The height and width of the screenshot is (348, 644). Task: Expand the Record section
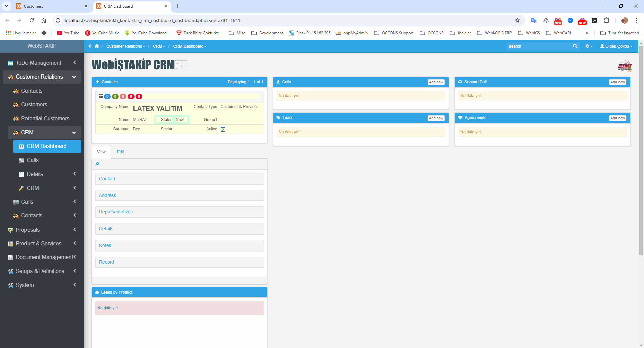coord(179,262)
